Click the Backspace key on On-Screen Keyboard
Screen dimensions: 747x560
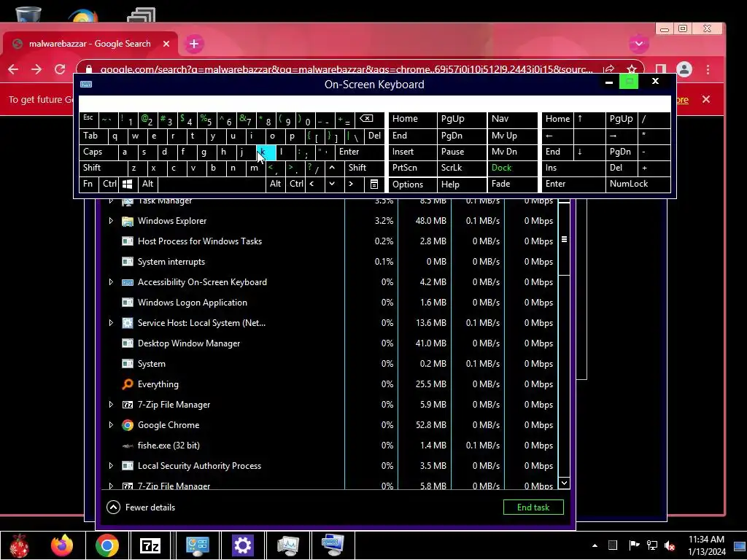366,119
